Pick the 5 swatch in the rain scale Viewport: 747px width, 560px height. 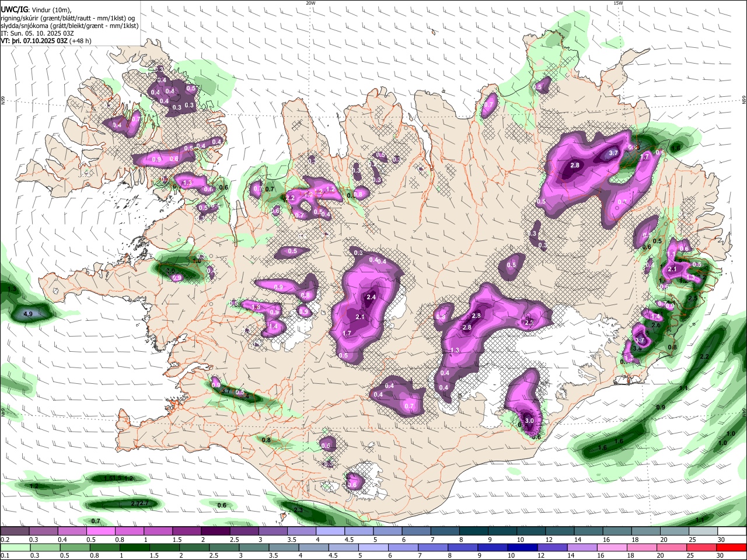pyautogui.click(x=373, y=547)
